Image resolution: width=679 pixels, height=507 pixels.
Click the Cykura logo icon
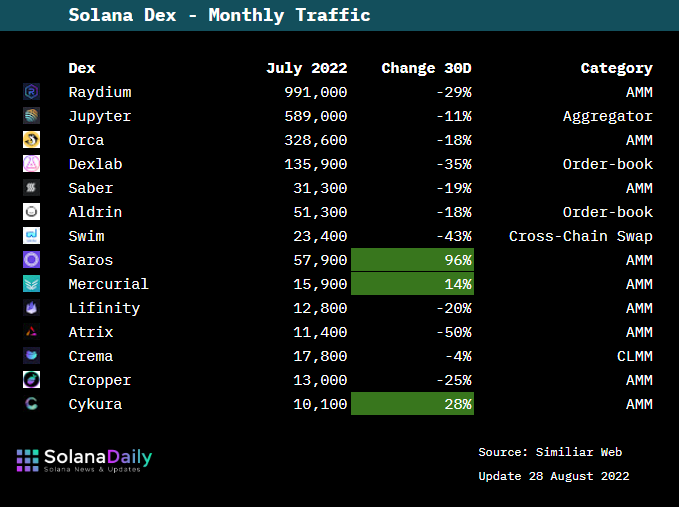point(31,404)
